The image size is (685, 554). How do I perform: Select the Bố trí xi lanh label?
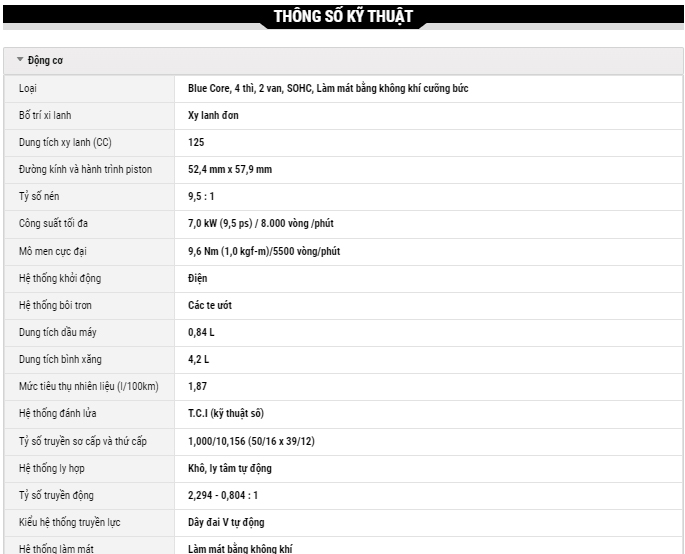coord(45,115)
